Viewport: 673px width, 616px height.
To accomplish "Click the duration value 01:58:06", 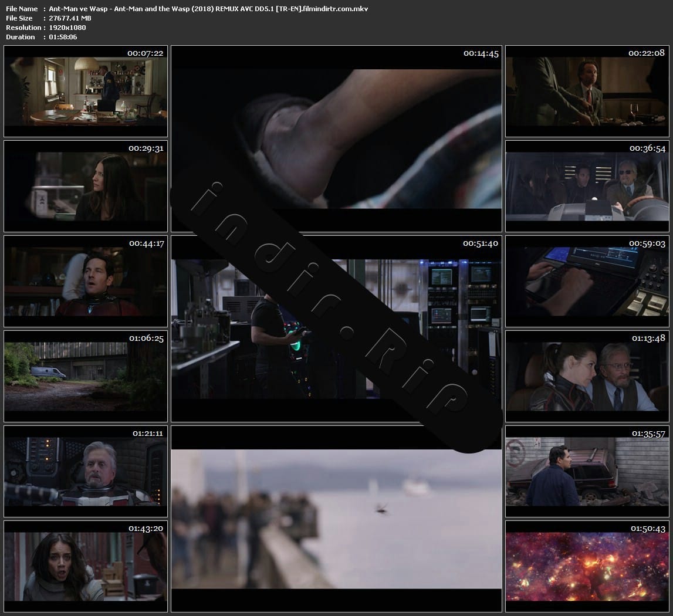I will (x=63, y=37).
